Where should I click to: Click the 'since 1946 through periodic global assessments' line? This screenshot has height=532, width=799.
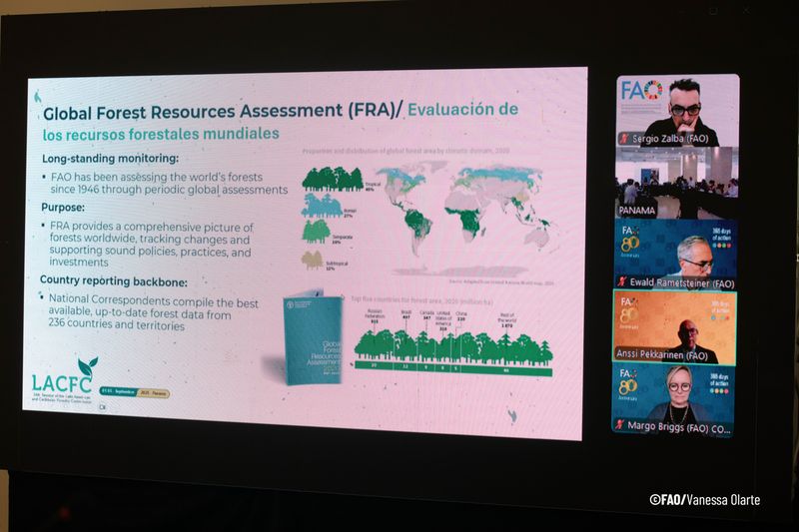click(169, 190)
